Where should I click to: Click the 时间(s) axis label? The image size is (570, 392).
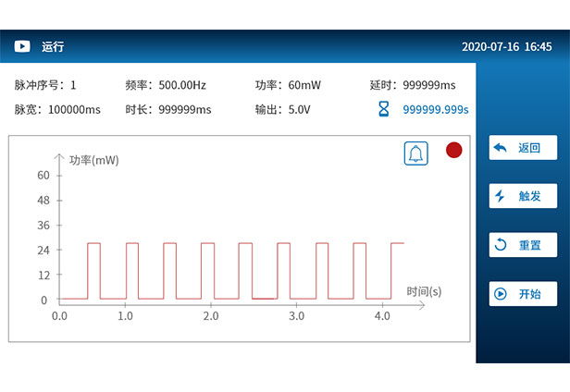tap(424, 291)
